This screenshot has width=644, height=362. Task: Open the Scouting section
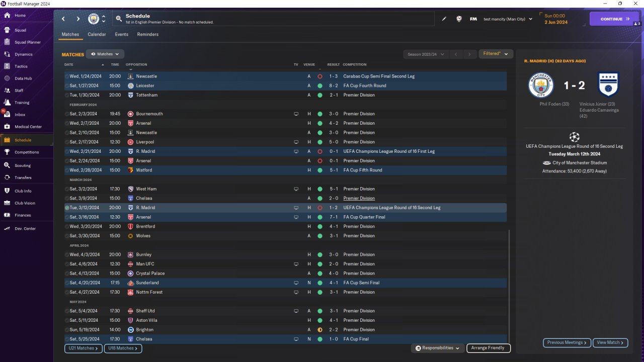click(23, 165)
